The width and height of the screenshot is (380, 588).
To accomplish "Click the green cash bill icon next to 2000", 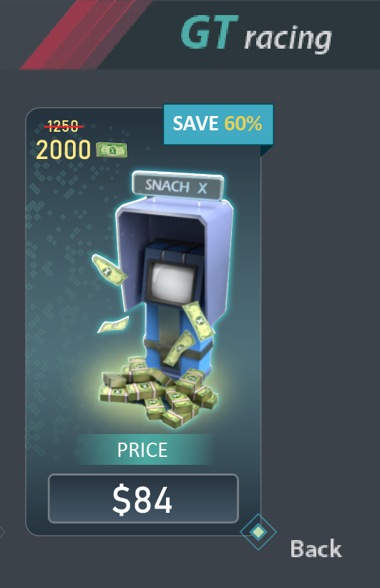I will pos(112,150).
